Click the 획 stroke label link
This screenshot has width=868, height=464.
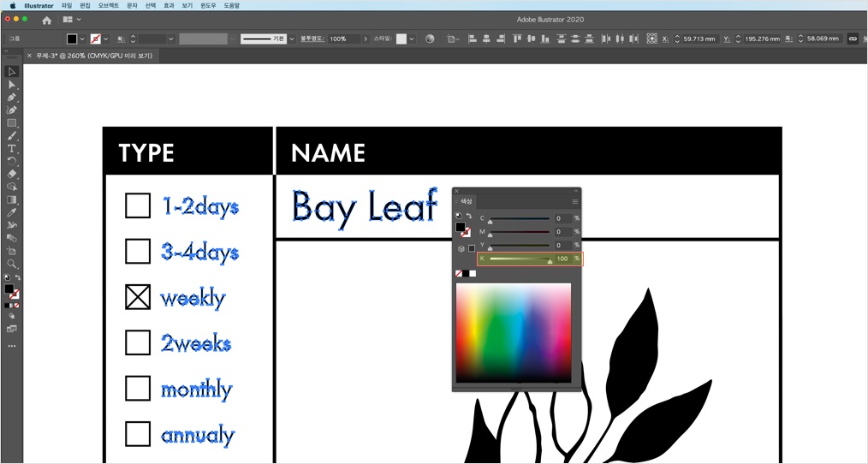click(121, 39)
